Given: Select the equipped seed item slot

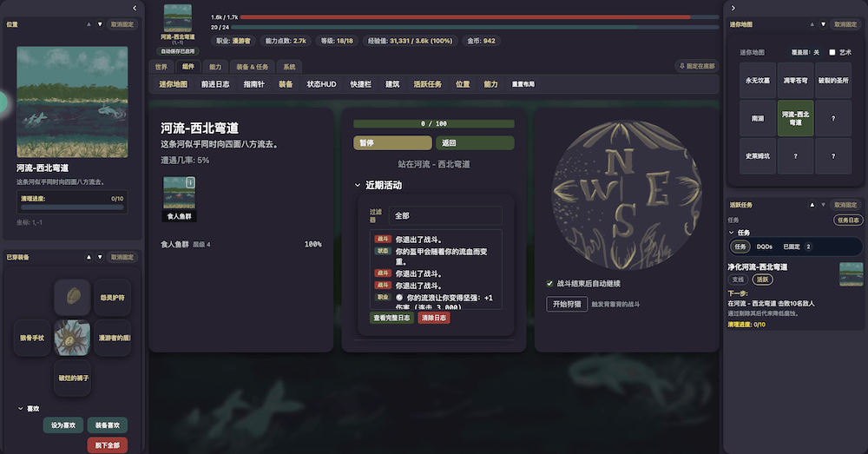Looking at the screenshot, I should click(x=73, y=298).
